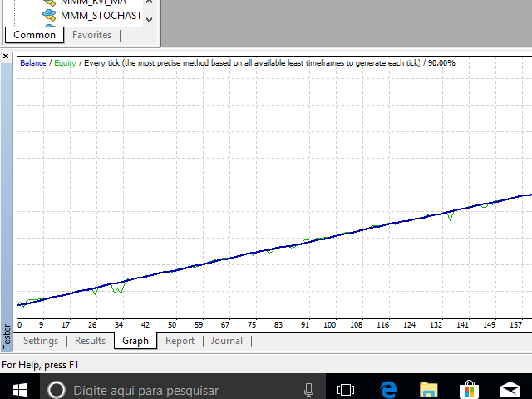Open the Journal tab
This screenshot has height=399, width=532.
click(x=226, y=341)
